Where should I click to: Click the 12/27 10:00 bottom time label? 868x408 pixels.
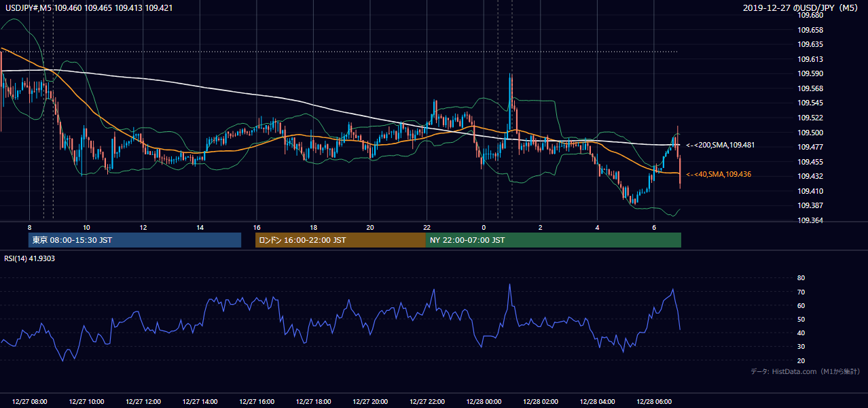click(x=86, y=402)
